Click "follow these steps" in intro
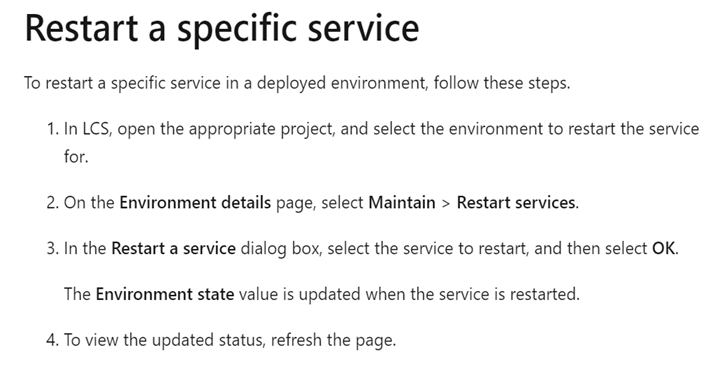The width and height of the screenshot is (725, 365). click(x=501, y=83)
